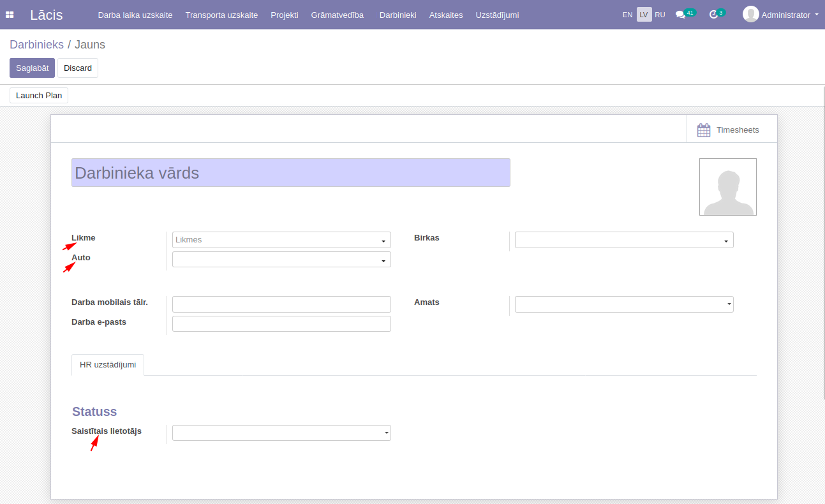Expand the Amats dropdown
The image size is (825, 504).
(728, 305)
